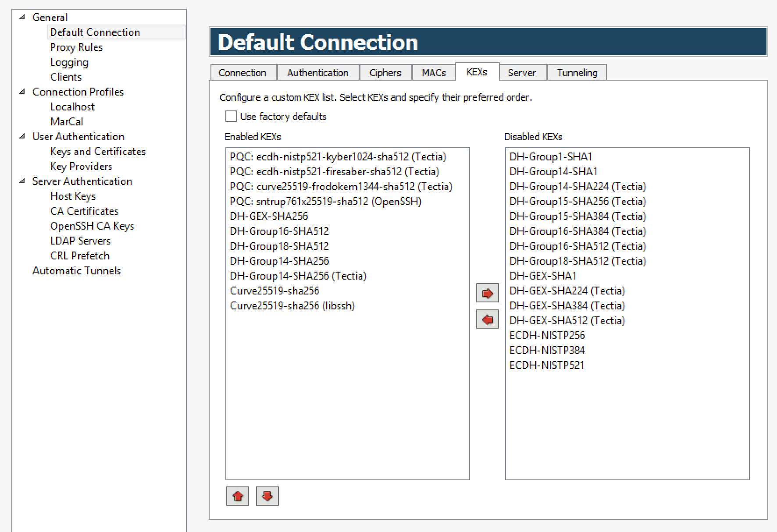Click the red down arrow to lower priority
The width and height of the screenshot is (777, 532).
(267, 496)
